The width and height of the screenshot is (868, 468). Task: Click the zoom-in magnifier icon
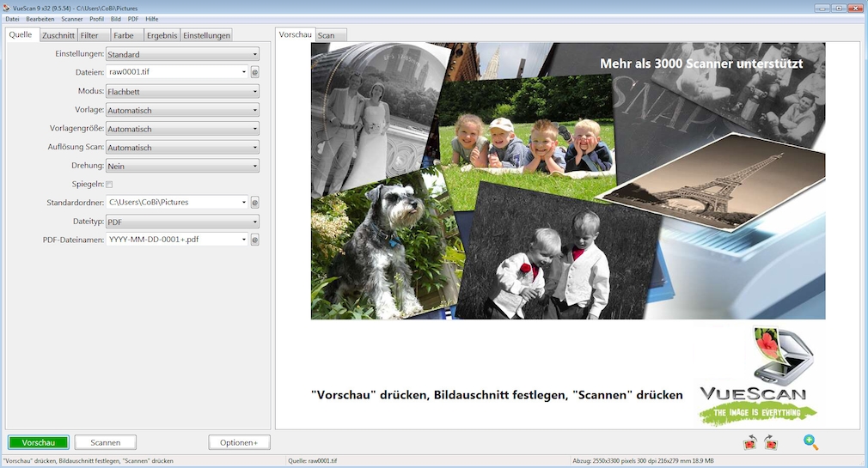(810, 442)
